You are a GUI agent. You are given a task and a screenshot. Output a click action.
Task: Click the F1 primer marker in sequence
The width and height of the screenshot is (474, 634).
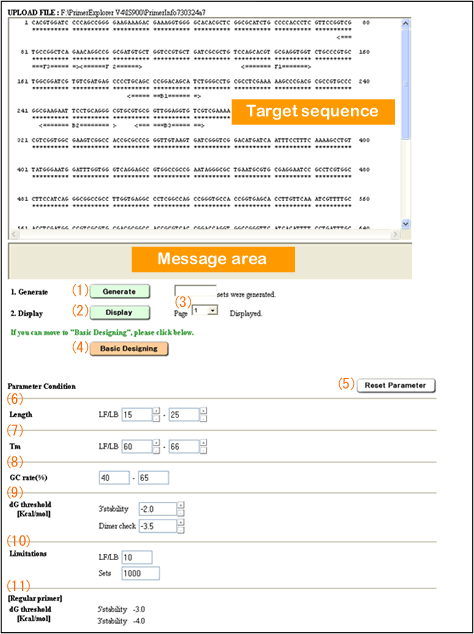(276, 66)
